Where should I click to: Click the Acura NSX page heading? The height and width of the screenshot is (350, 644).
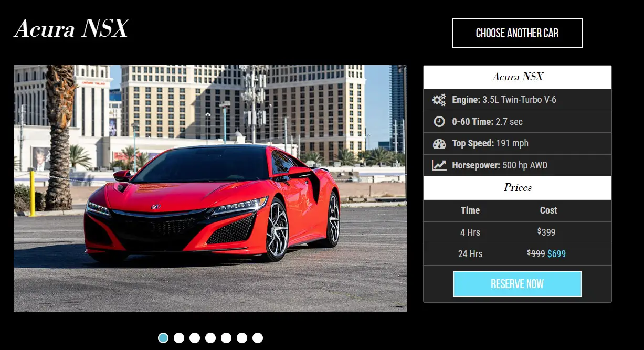coord(71,28)
